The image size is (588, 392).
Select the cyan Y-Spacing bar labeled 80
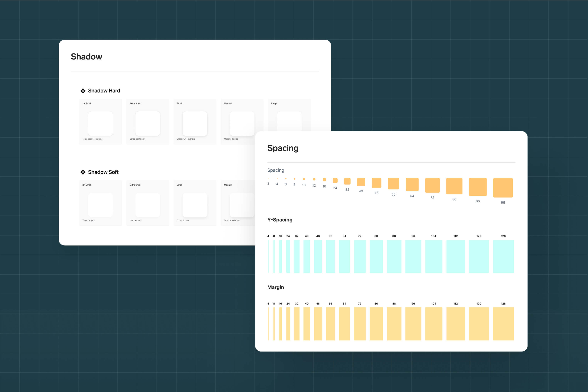tap(376, 256)
